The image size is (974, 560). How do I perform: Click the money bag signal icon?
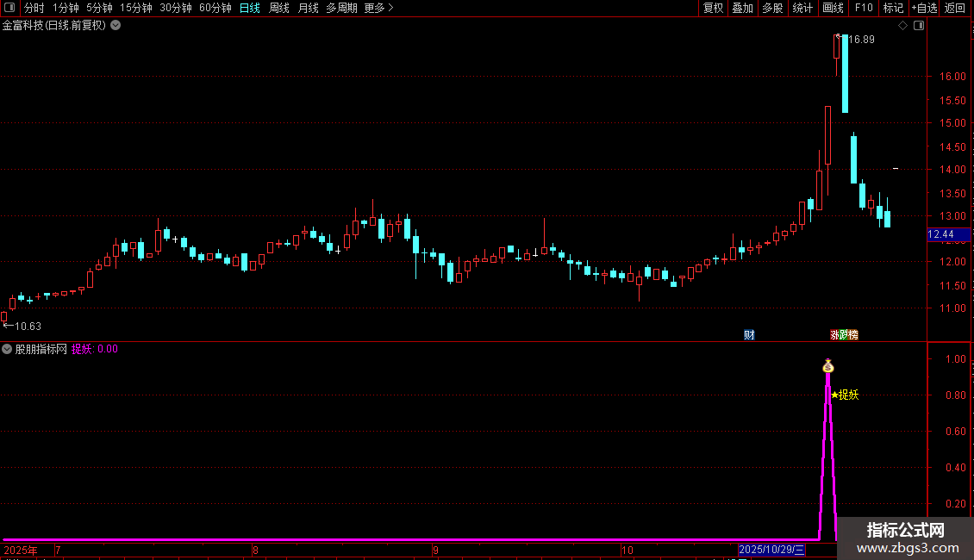pyautogui.click(x=828, y=366)
